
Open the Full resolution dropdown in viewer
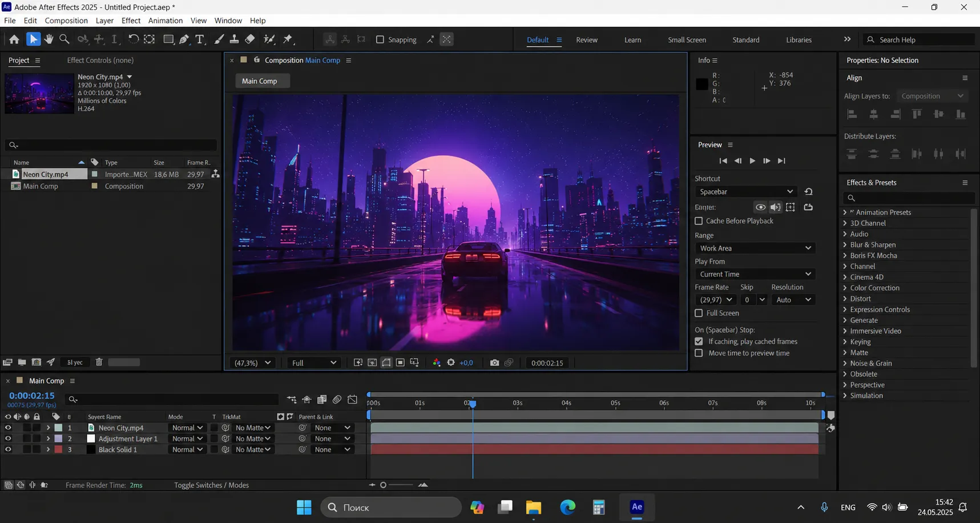pos(314,363)
